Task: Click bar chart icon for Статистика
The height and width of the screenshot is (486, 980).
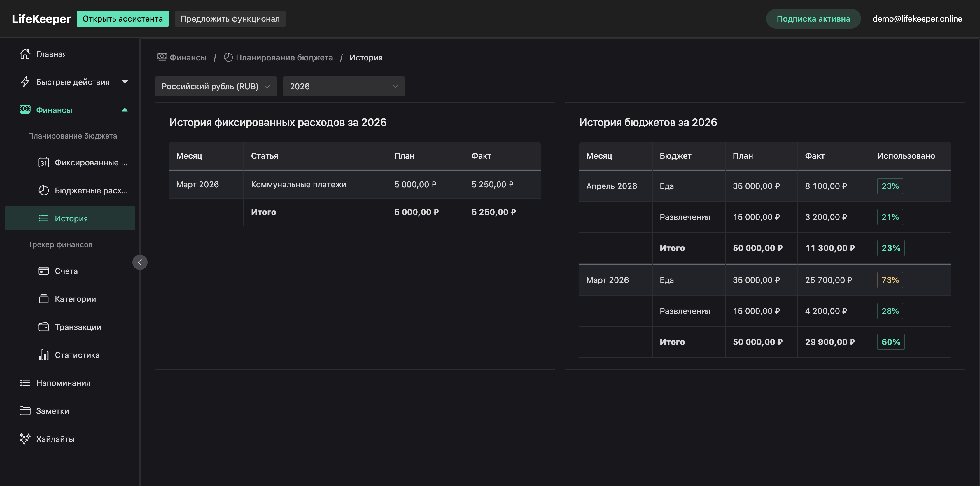Action: tap(44, 355)
